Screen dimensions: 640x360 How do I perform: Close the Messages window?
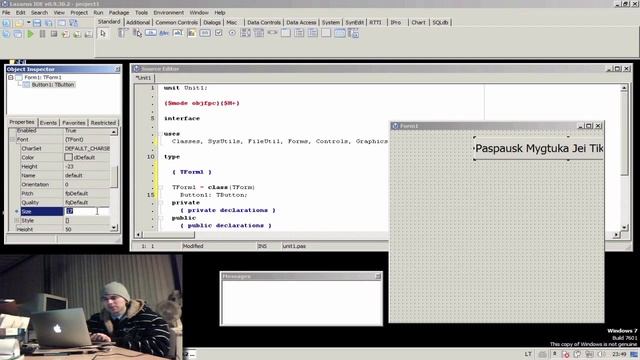pos(378,276)
